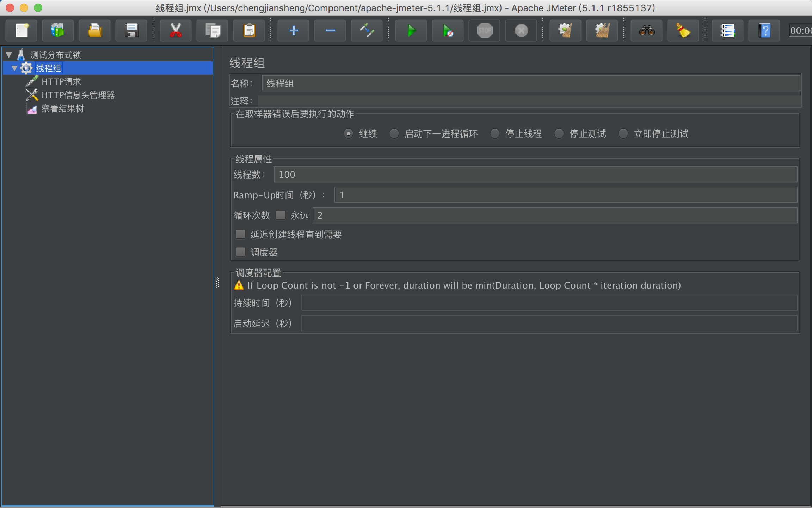Click the broom Reset Search icon
The image size is (812, 508).
pos(683,31)
